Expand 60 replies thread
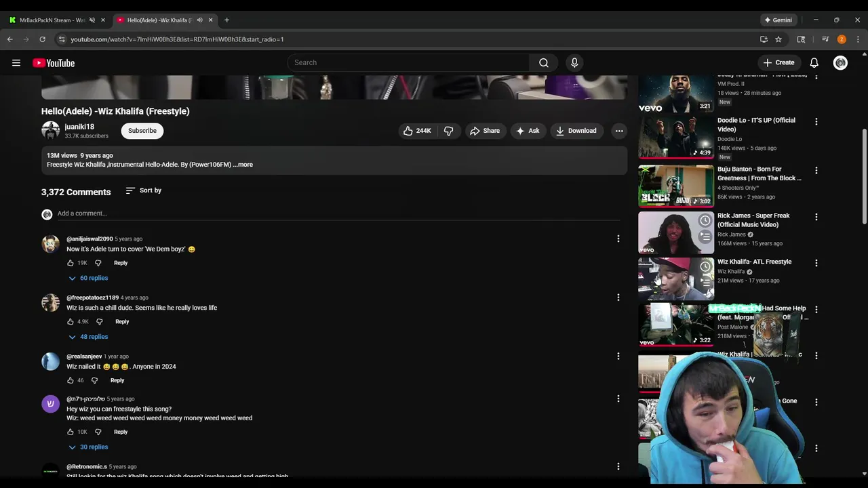 pos(88,278)
